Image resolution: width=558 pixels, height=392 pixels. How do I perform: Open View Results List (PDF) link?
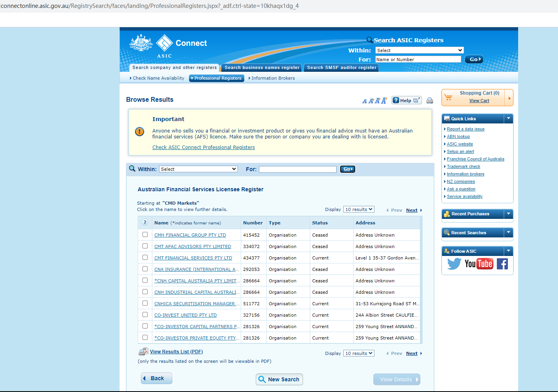click(176, 352)
